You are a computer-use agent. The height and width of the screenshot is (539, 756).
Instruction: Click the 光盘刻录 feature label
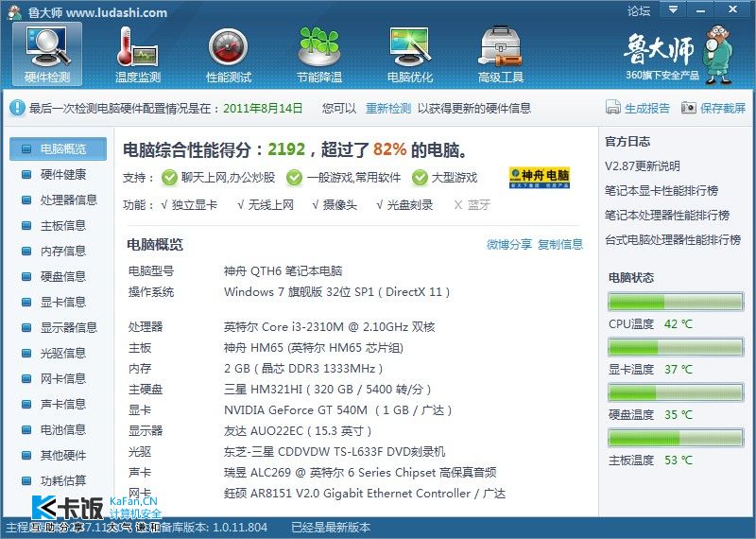[x=410, y=205]
